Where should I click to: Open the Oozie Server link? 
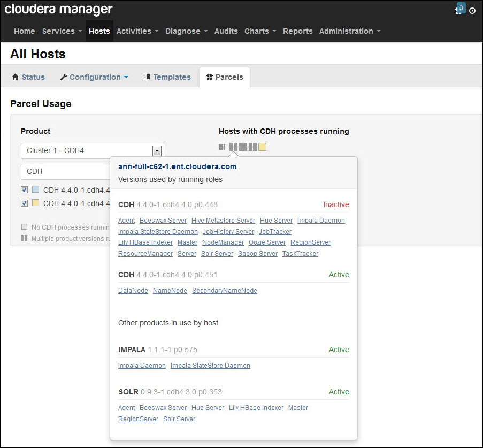267,242
